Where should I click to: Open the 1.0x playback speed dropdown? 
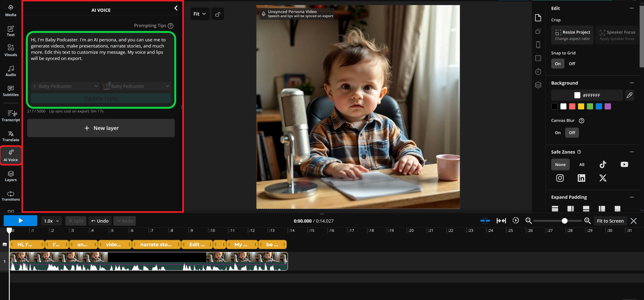(51, 221)
